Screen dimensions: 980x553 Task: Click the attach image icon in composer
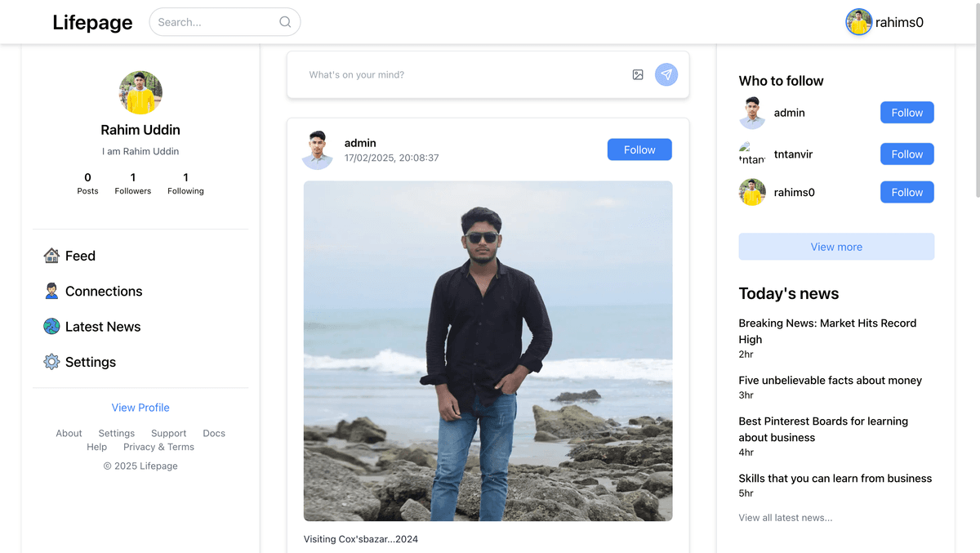[x=638, y=75]
